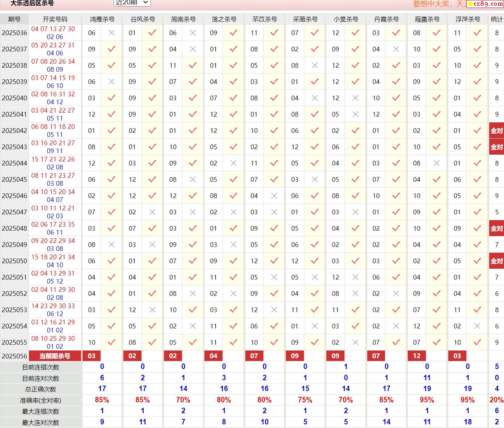The height and width of the screenshot is (428, 504).
Task: Click the 全对 badge in row 2025043
Action: 496,147
